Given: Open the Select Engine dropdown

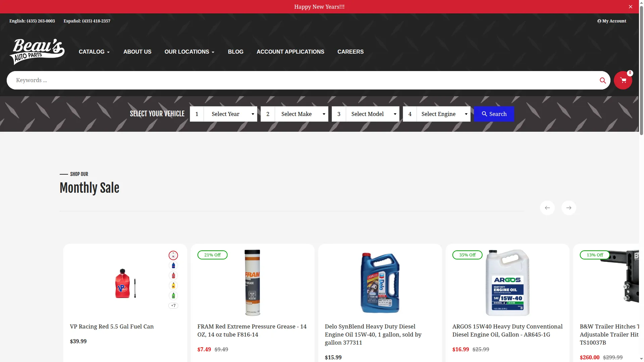Looking at the screenshot, I should (x=444, y=114).
